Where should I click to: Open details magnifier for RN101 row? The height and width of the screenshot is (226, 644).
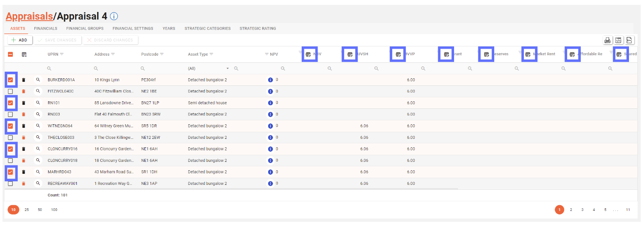pos(38,103)
